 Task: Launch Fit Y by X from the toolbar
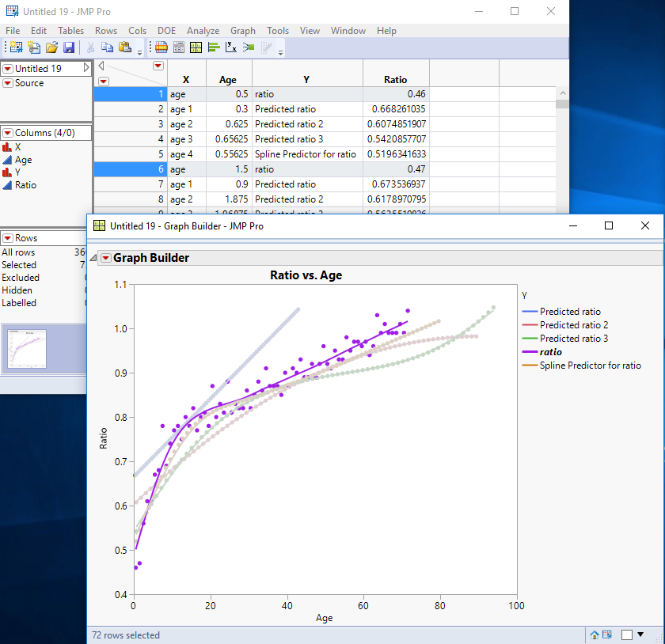[x=231, y=48]
